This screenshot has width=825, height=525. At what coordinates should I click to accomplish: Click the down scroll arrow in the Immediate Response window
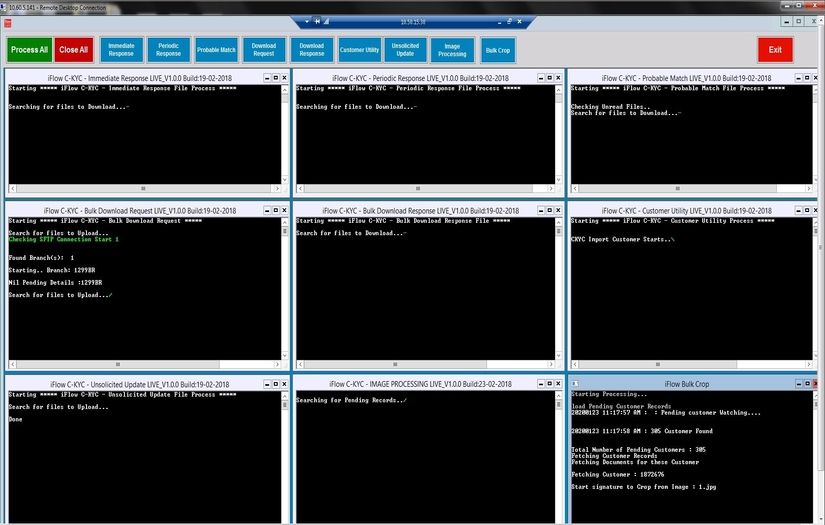285,179
